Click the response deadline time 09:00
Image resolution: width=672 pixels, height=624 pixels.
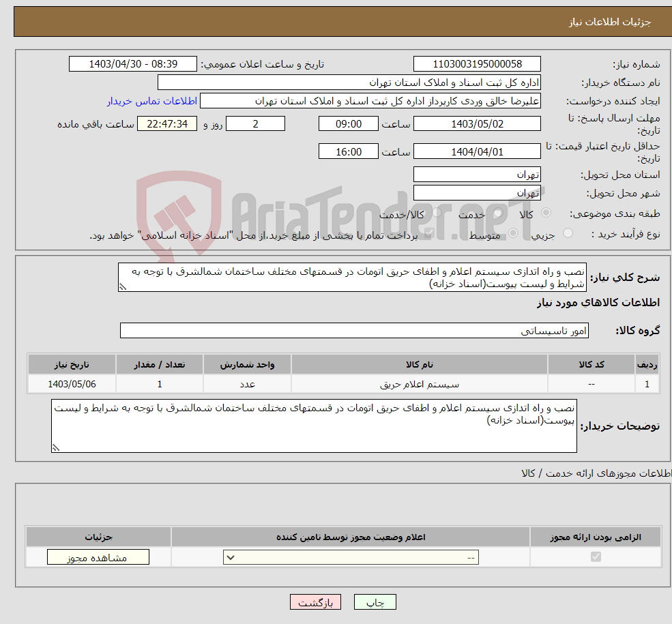point(349,123)
